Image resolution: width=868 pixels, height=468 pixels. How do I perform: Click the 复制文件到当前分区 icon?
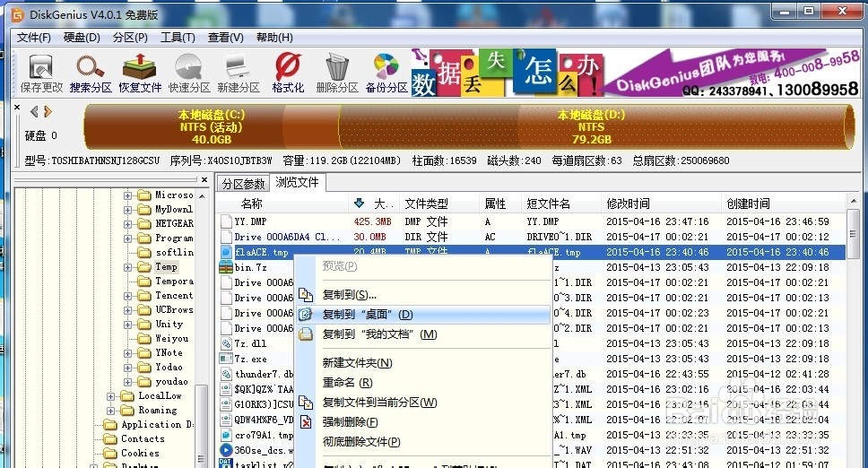tap(306, 403)
